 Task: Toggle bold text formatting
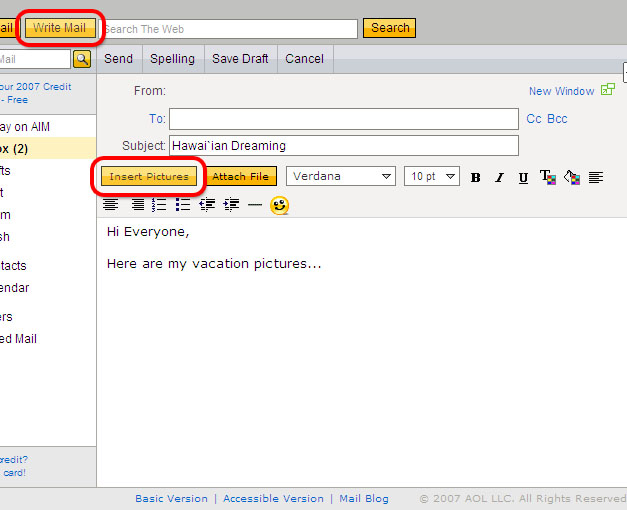(476, 177)
